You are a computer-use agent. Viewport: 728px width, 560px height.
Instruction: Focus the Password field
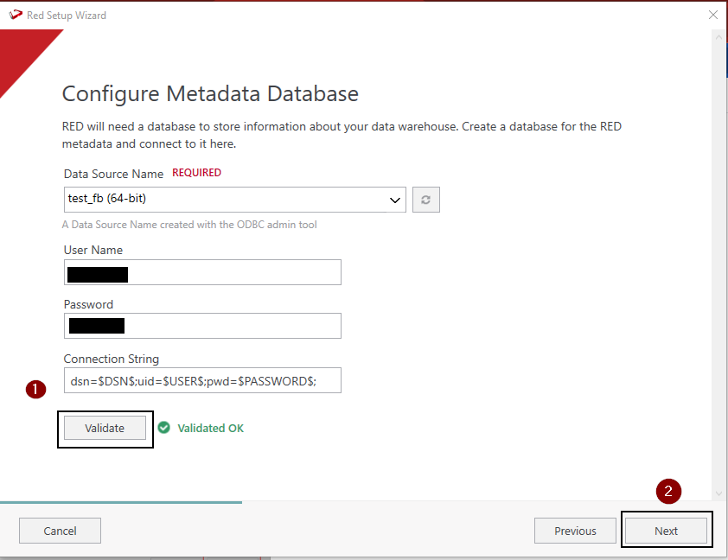[202, 326]
